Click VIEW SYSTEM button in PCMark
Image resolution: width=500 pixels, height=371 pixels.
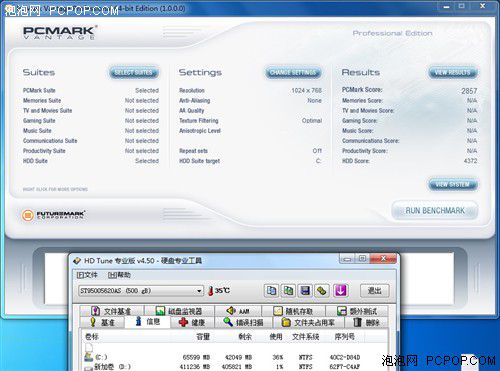[453, 184]
